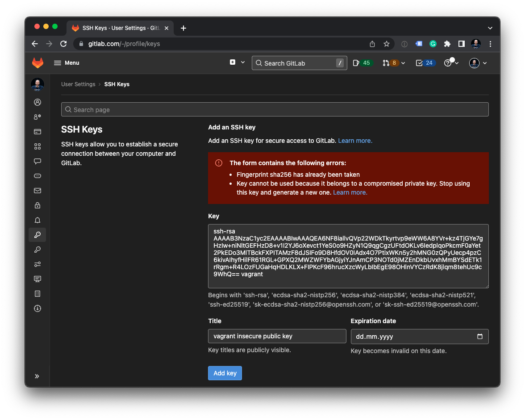Open the Notifications settings via bell icon
The width and height of the screenshot is (525, 420).
click(x=37, y=220)
